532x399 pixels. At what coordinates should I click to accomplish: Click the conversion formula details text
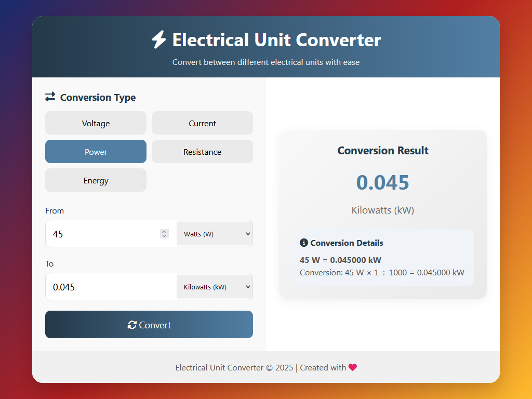(x=382, y=272)
